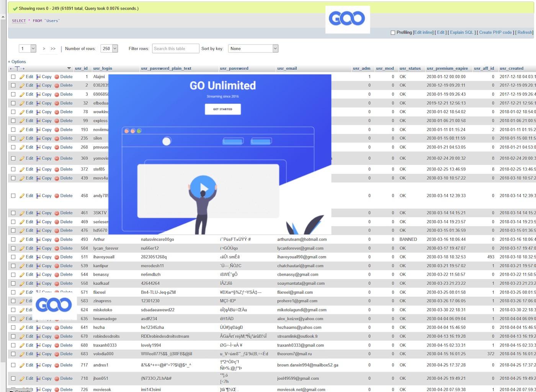Image resolution: width=536 pixels, height=392 pixels.
Task: Sort by the usr_premium_expire column header
Action: (x=447, y=69)
